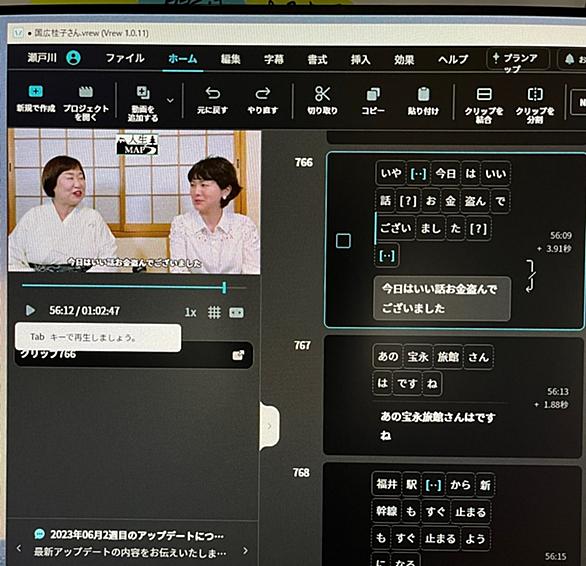Open the ファイル menu

coord(125,58)
